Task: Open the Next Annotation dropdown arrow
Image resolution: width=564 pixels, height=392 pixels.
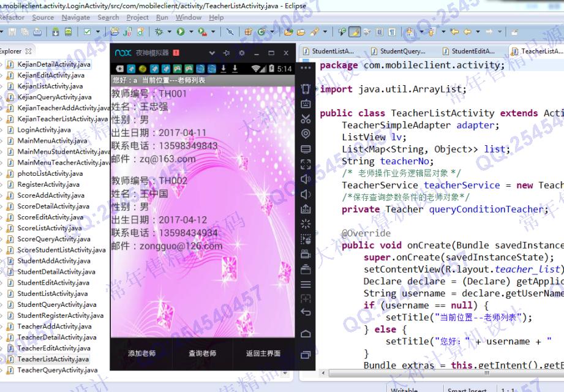Action: (421, 32)
